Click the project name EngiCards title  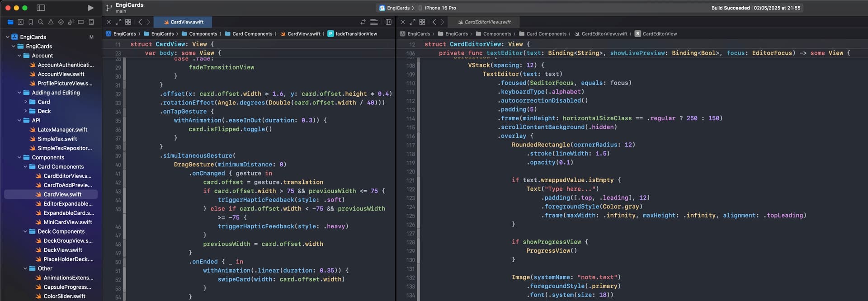(129, 5)
